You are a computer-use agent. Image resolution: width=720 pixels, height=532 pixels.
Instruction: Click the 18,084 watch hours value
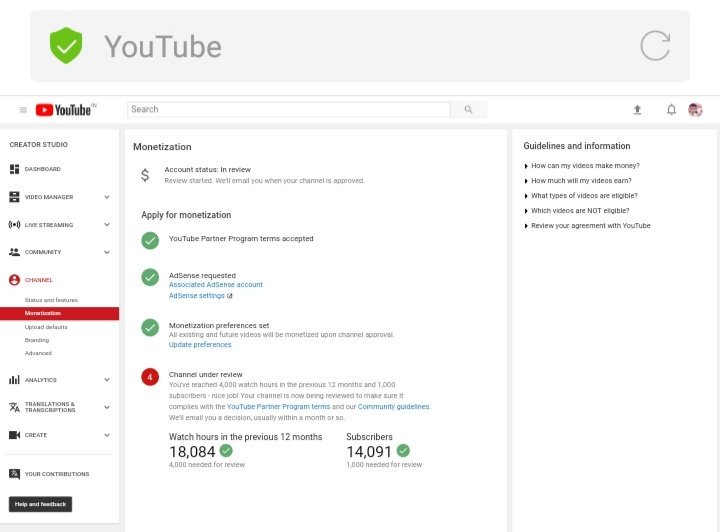(192, 452)
